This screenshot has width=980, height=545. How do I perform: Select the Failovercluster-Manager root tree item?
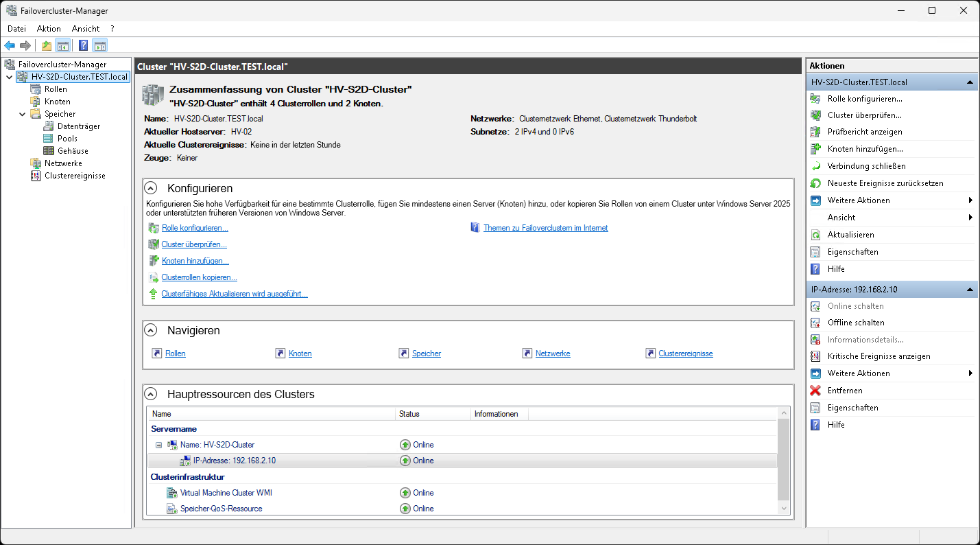tap(62, 65)
